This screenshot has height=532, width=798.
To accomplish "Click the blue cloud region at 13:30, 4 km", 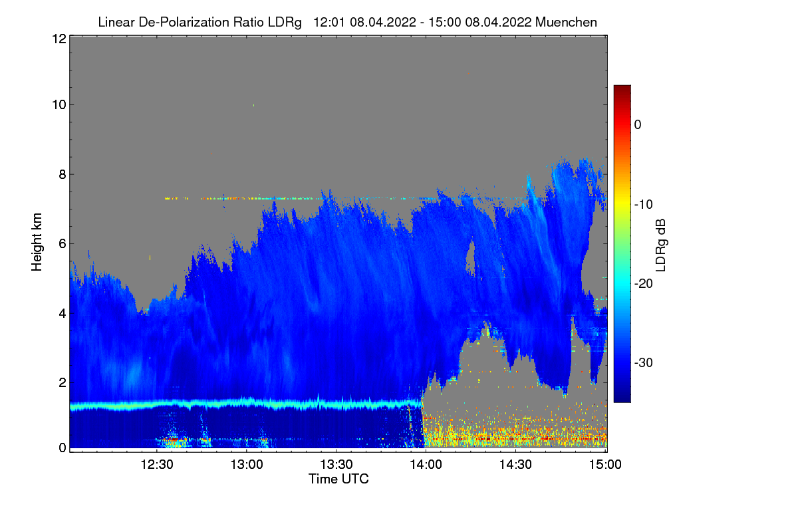I will (x=336, y=313).
